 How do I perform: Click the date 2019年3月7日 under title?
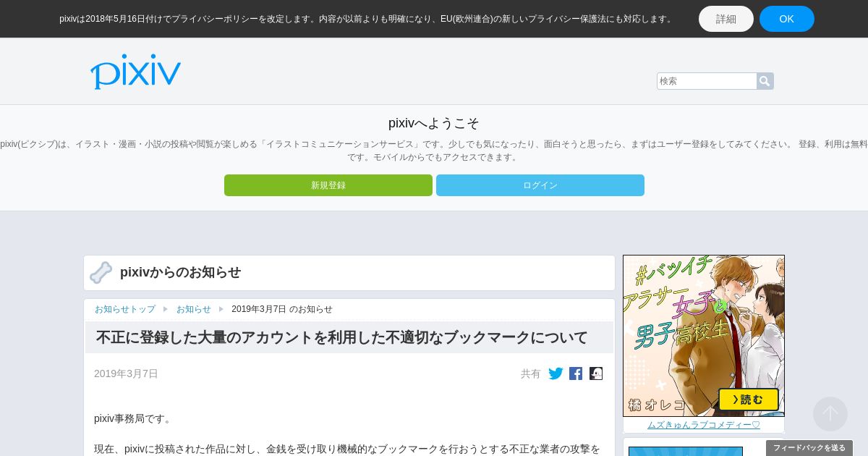point(126,373)
